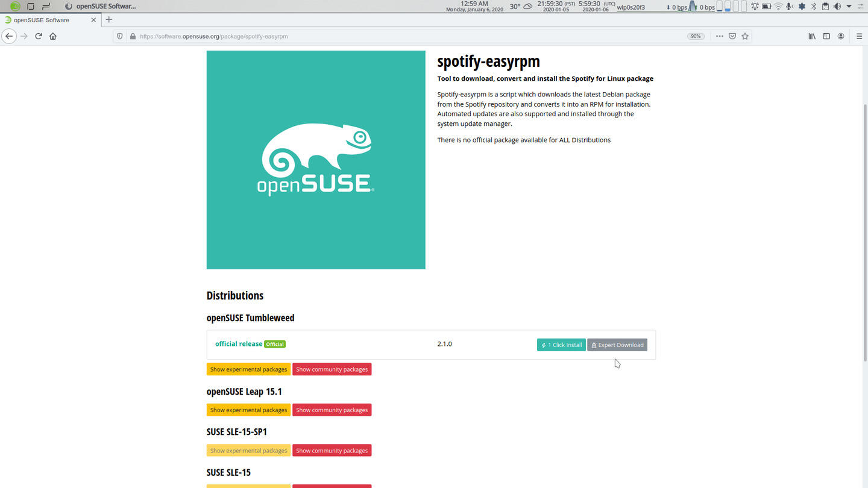Show site security padlock info

click(132, 36)
